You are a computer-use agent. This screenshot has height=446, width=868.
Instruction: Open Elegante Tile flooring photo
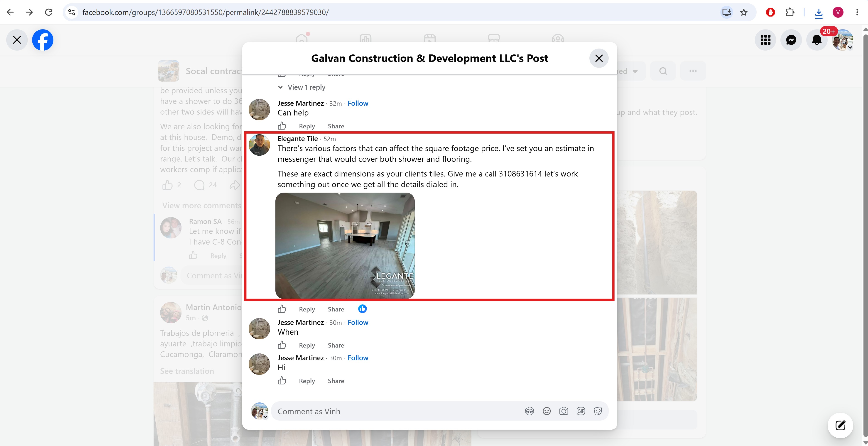pyautogui.click(x=345, y=245)
